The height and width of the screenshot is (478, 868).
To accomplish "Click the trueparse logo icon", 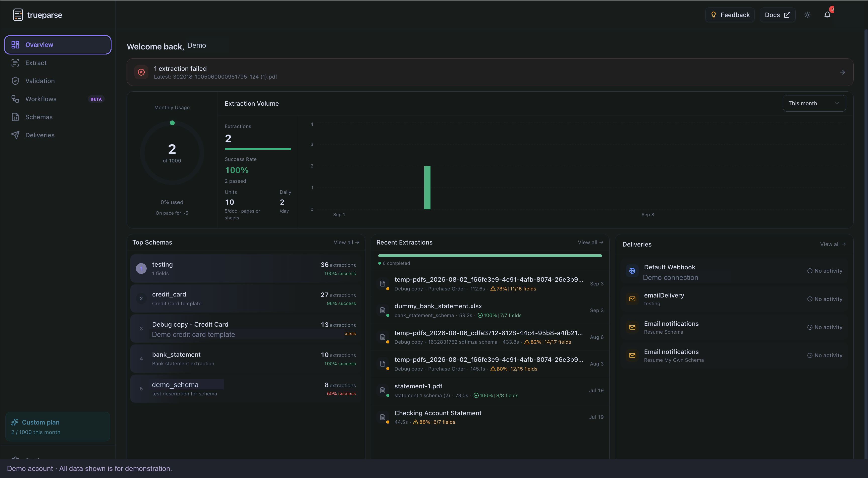I will pos(18,15).
